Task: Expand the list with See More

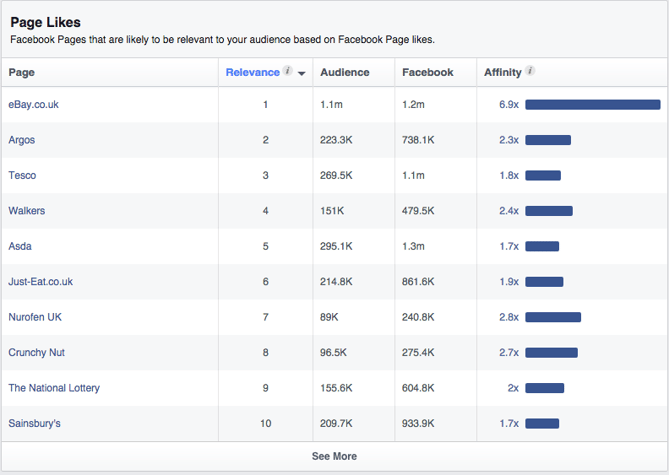Action: pos(334,457)
